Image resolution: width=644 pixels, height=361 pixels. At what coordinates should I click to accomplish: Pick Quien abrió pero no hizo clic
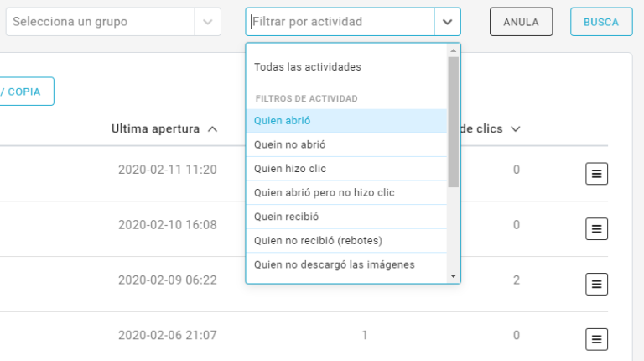point(324,192)
